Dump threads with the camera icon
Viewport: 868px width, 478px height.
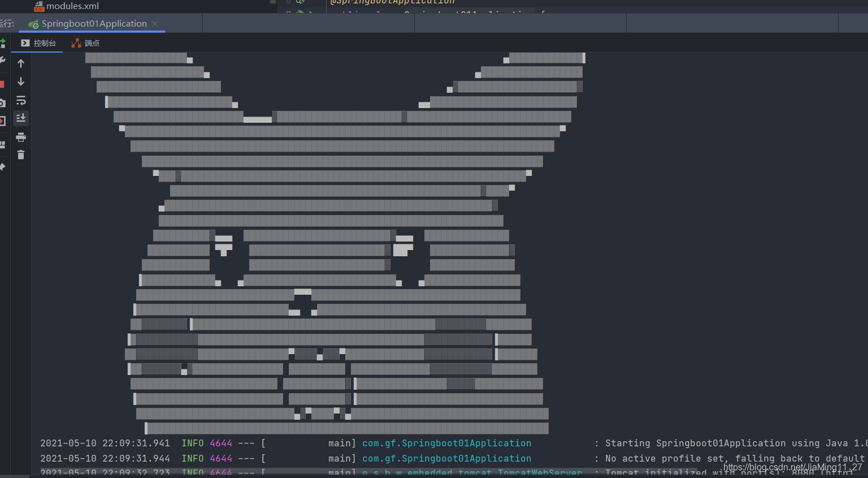(x=2, y=103)
